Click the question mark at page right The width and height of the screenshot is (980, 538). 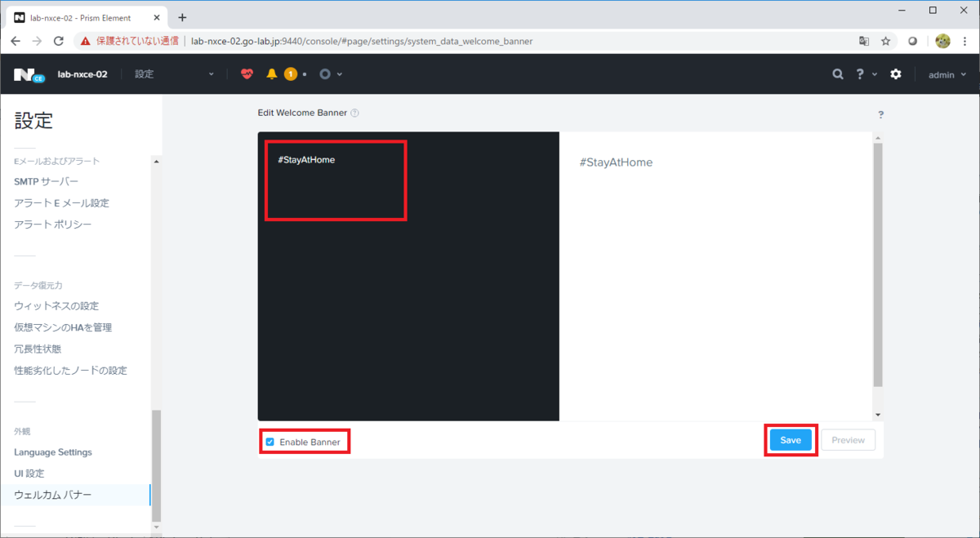(x=880, y=115)
